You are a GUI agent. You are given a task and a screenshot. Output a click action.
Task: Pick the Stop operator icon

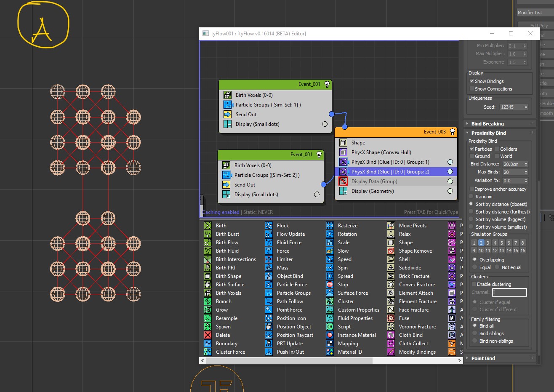pos(330,285)
